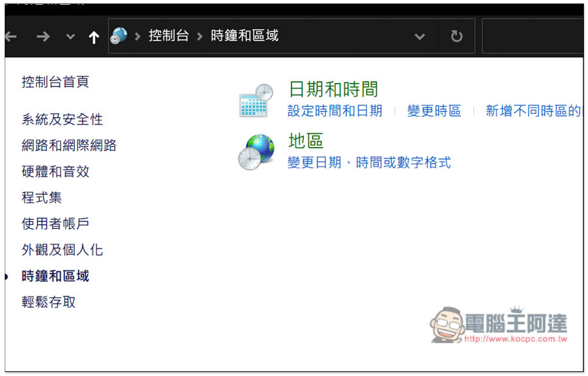Expand the chevron between 控制台 and 時鐘和區域
588x376 pixels.
tap(200, 36)
